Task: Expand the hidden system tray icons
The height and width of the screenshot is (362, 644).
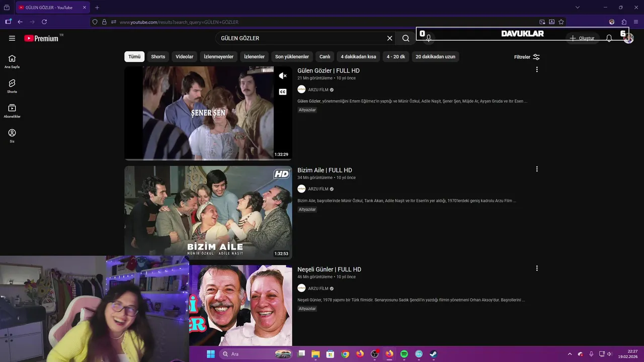Action: click(570, 354)
